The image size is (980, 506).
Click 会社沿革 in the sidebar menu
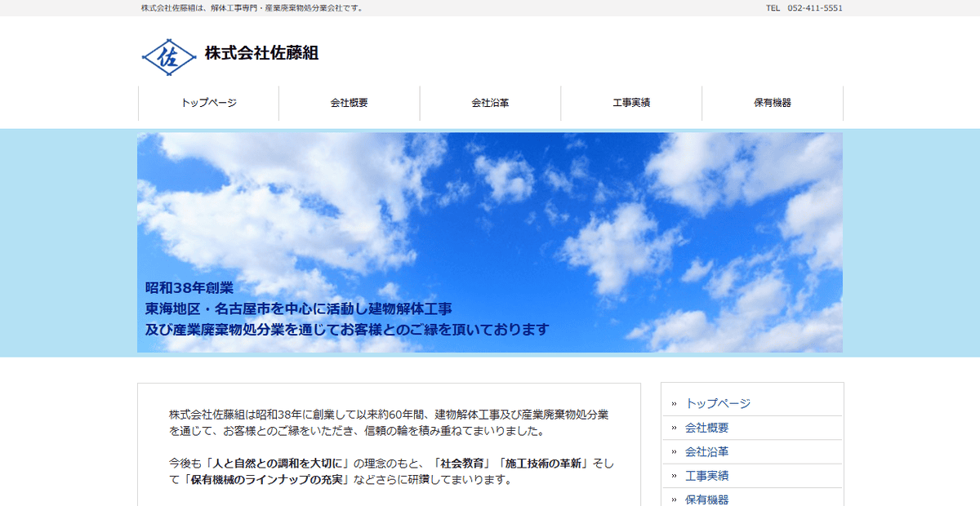pyautogui.click(x=707, y=451)
